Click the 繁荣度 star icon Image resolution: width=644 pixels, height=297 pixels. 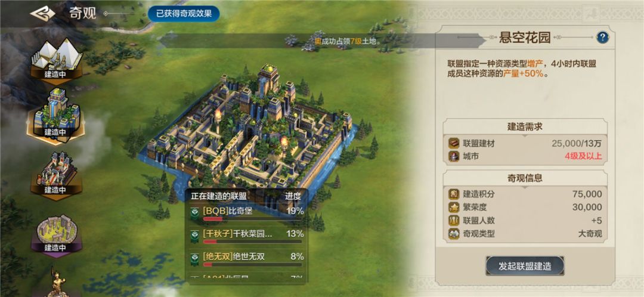pos(454,207)
